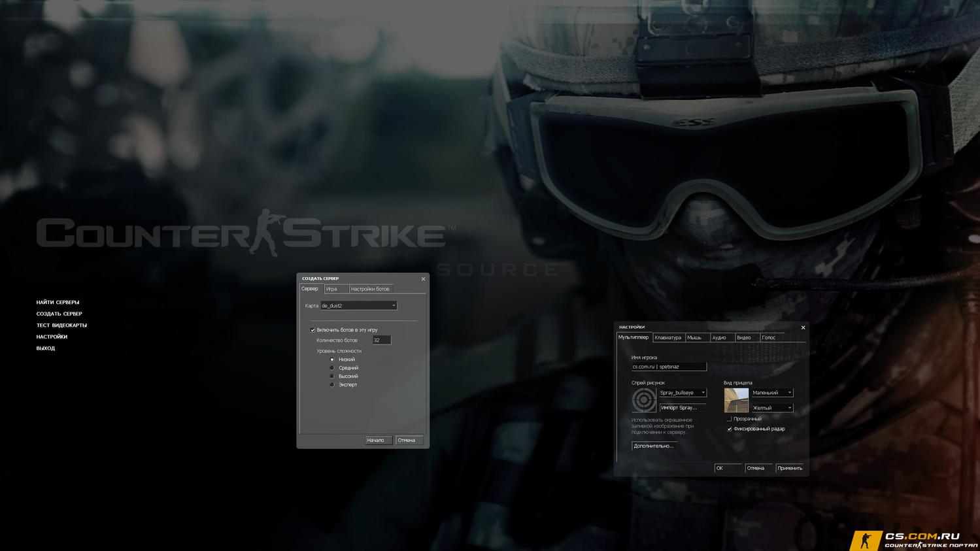Enable the Прозрачный checkbox
980x551 pixels.
click(x=729, y=419)
